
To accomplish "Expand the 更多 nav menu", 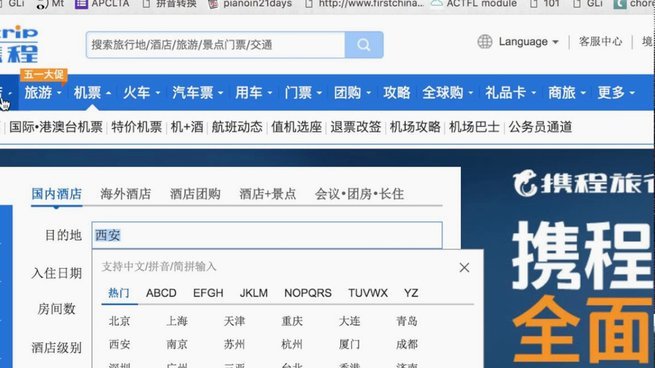I will coord(616,93).
